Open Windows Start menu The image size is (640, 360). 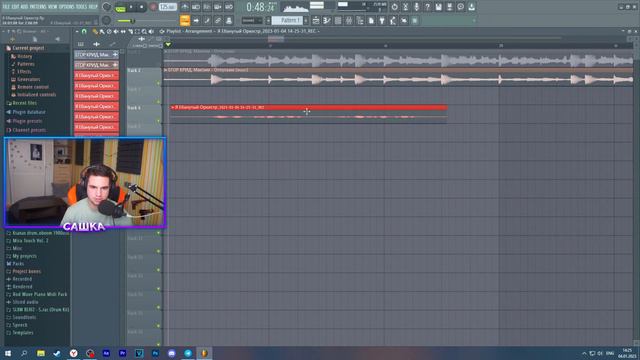coord(7,353)
